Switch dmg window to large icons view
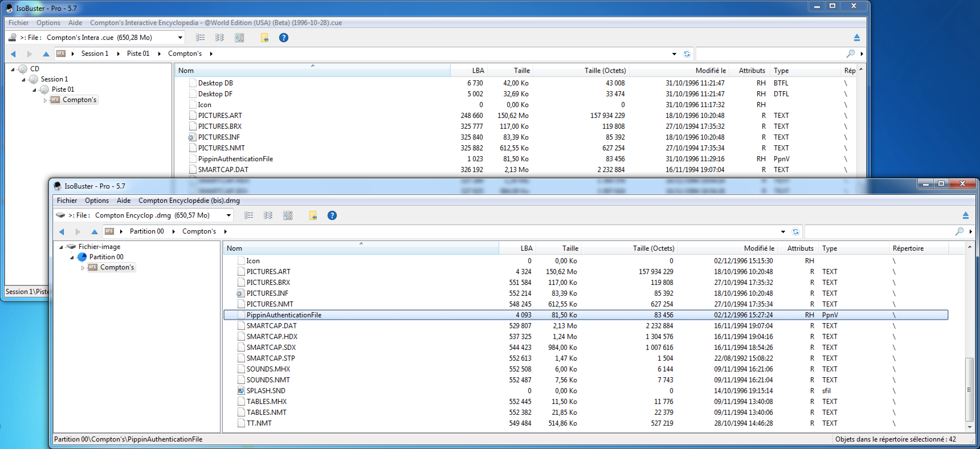The height and width of the screenshot is (449, 980). pyautogui.click(x=288, y=215)
